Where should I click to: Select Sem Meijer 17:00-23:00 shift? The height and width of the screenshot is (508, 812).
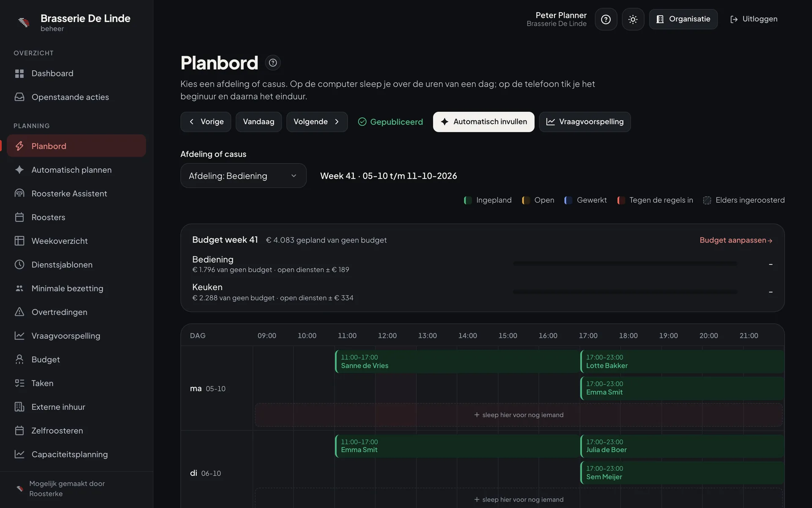(682, 472)
